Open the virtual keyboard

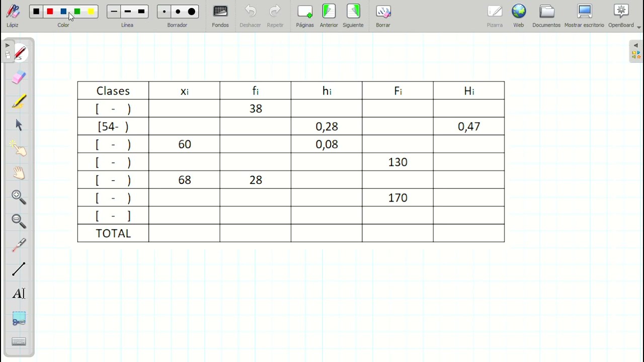[x=19, y=342]
